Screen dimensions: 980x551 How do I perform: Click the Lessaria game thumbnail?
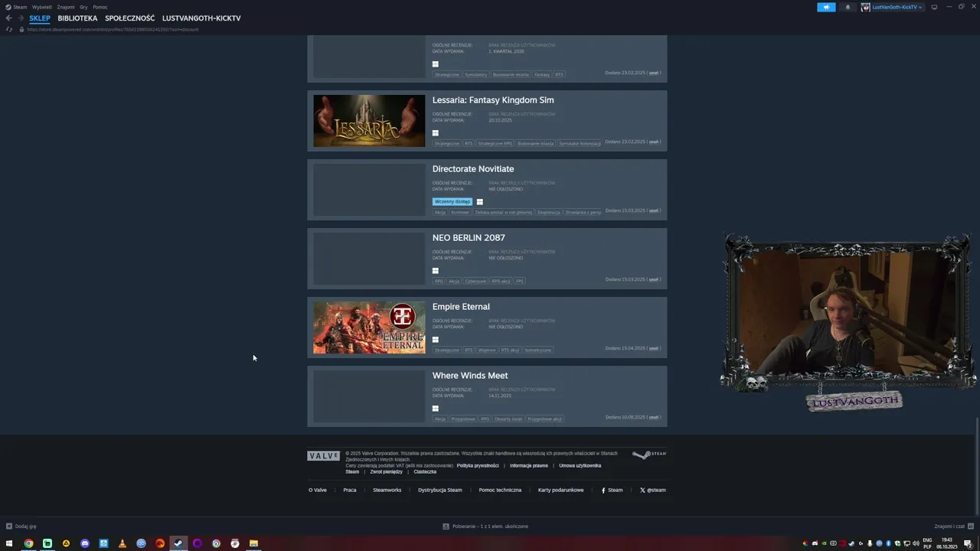pos(369,121)
